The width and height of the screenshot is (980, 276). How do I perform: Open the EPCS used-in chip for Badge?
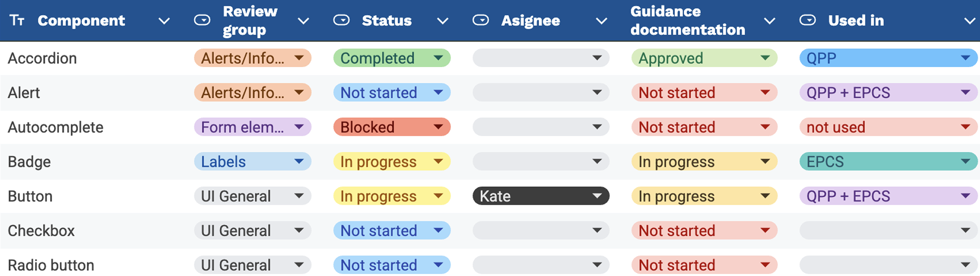point(888,162)
